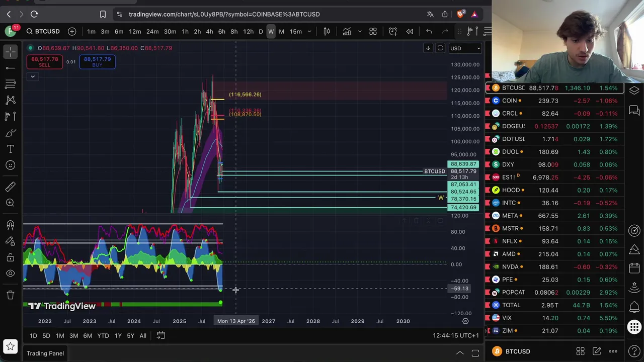Open the BTCUSD symbol search

click(x=43, y=32)
